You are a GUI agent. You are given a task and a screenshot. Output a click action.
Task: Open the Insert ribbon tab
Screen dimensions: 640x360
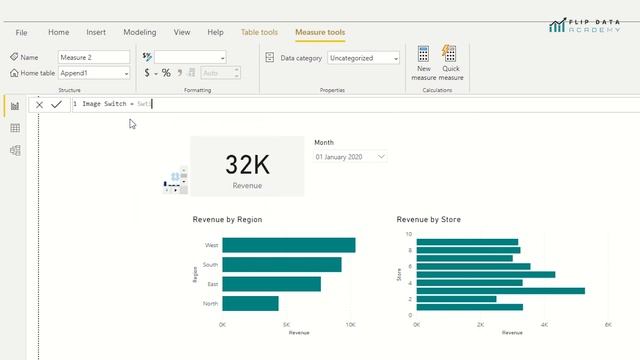[x=96, y=32]
